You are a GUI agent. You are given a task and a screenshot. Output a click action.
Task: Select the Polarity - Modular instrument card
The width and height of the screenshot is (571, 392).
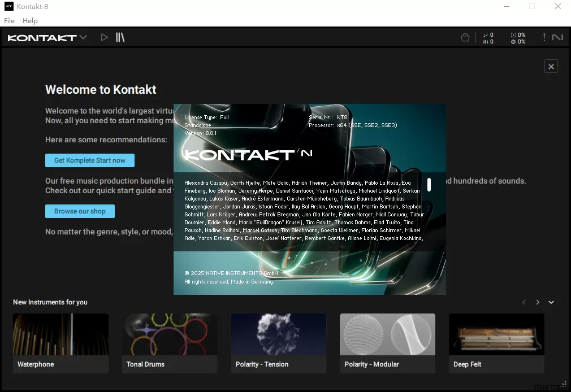pyautogui.click(x=387, y=343)
